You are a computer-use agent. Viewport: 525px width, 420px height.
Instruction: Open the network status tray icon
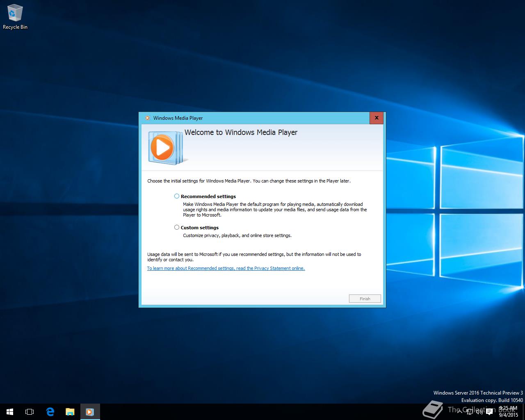click(470, 411)
